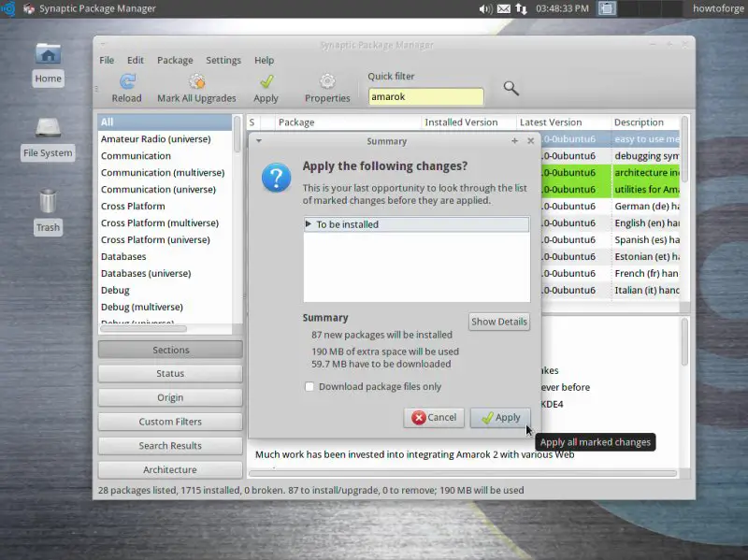Screen dimensions: 748x560
Task: Click the Architecture filter button
Action: pos(170,470)
